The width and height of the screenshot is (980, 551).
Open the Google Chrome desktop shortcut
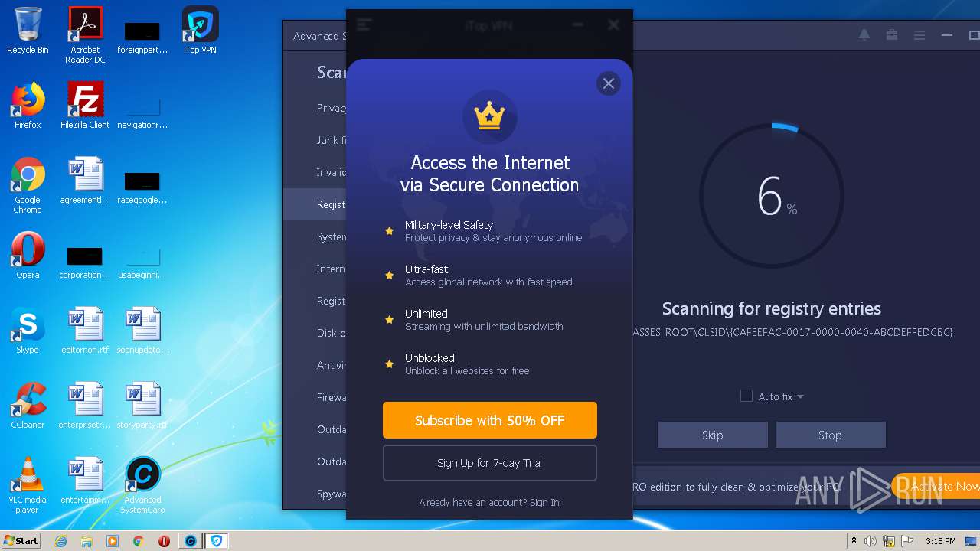pos(28,185)
